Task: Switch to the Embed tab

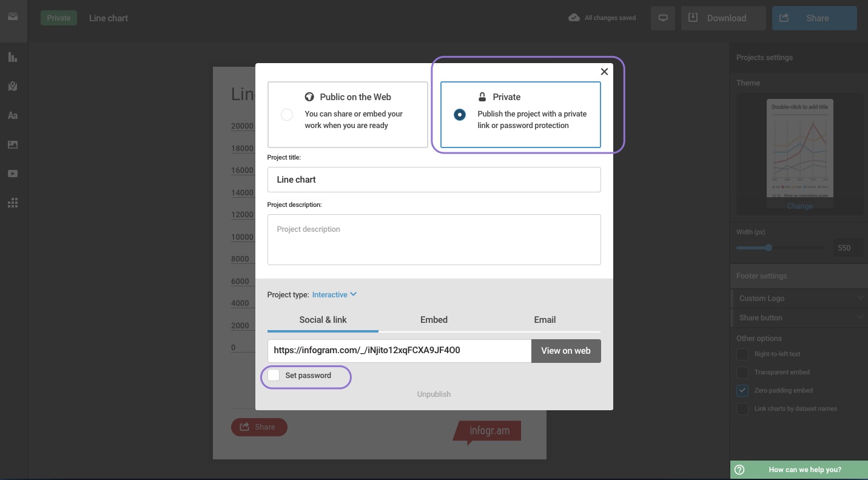Action: 434,320
